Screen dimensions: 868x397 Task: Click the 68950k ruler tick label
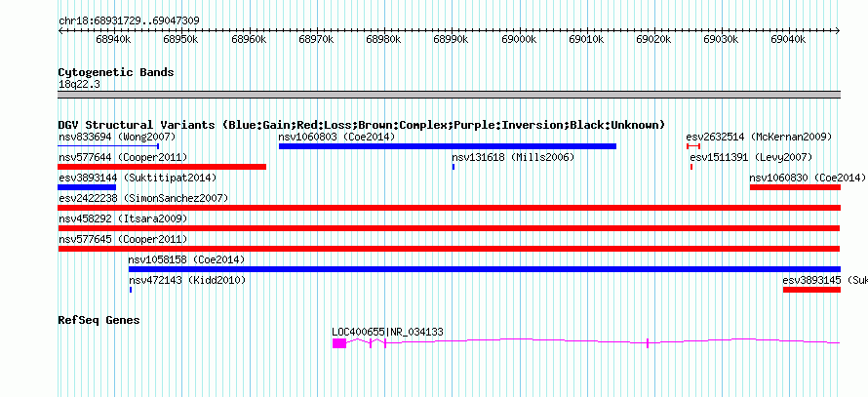181,39
